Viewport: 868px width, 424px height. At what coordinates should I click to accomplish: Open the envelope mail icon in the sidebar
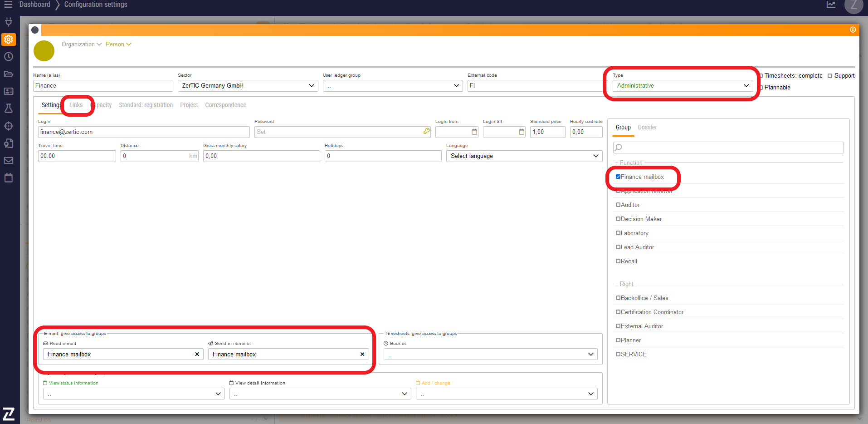(9, 160)
